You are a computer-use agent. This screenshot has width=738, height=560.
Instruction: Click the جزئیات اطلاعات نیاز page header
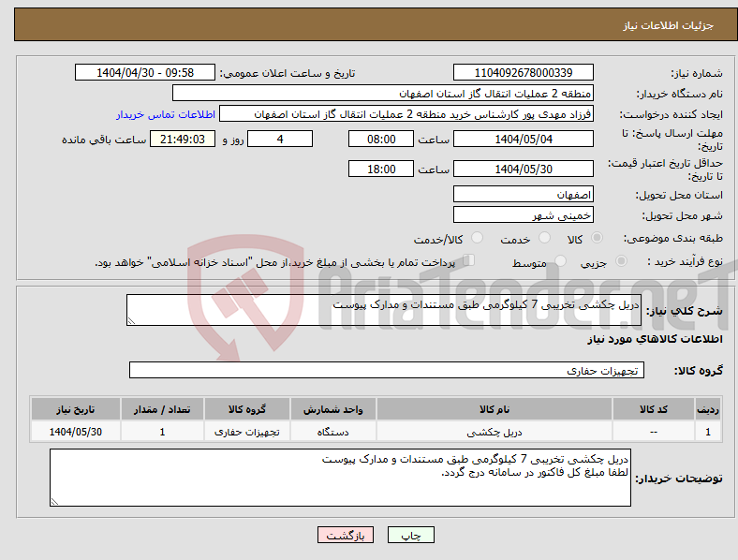point(669,25)
